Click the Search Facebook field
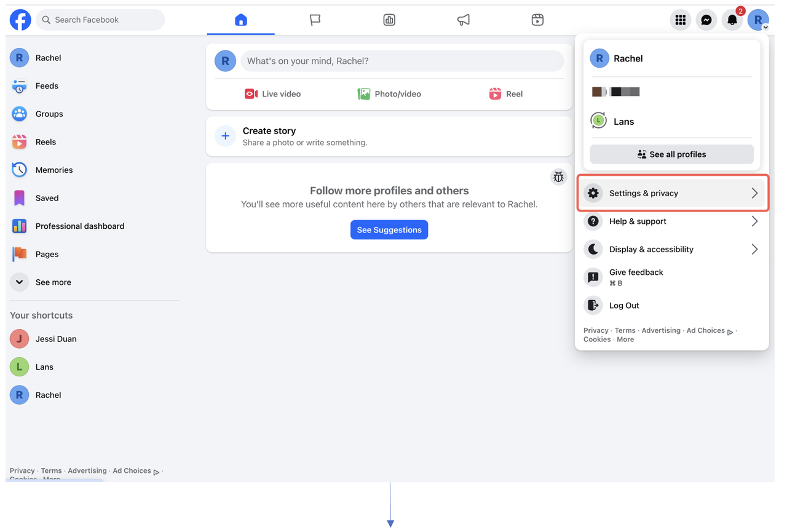This screenshot has width=787, height=532. pyautogui.click(x=100, y=20)
